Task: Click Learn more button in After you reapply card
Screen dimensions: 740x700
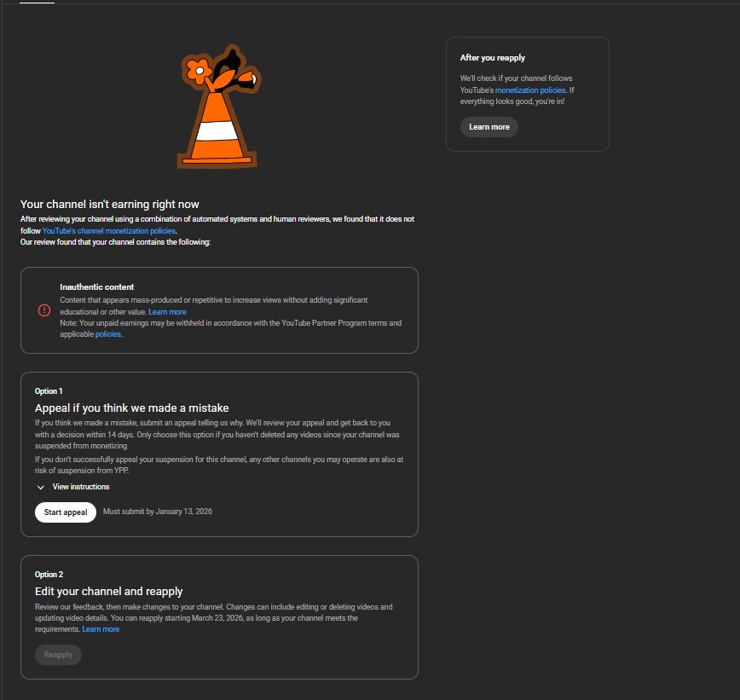Action: pos(489,127)
